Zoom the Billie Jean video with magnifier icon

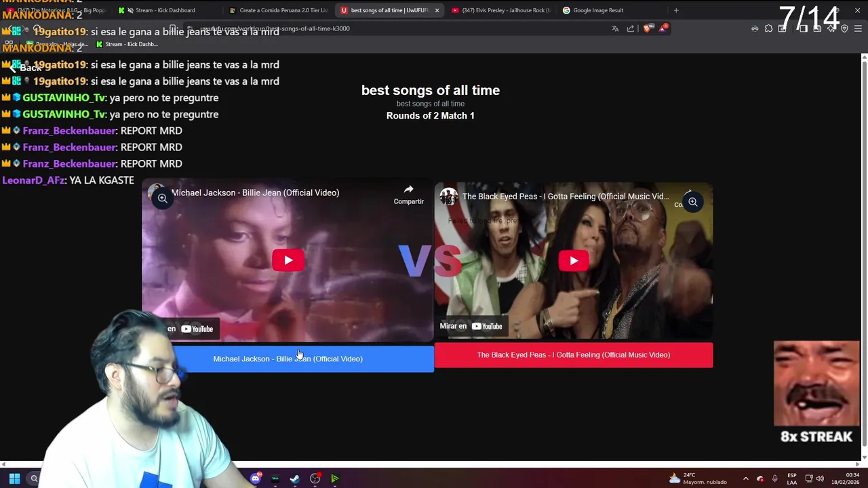162,199
